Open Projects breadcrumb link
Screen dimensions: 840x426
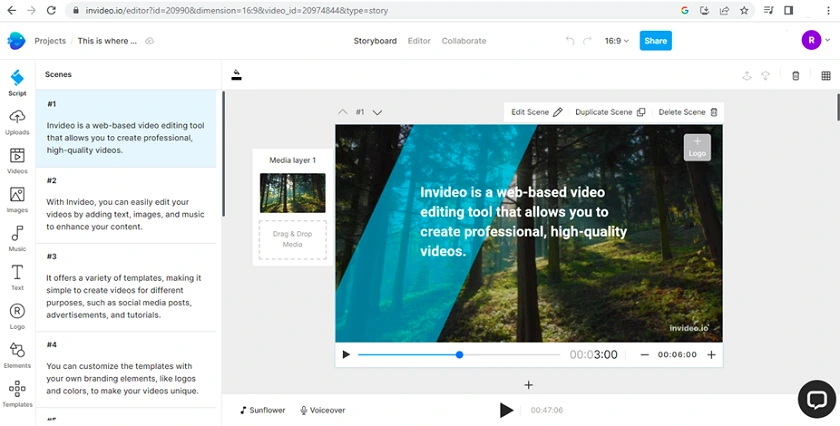(50, 41)
